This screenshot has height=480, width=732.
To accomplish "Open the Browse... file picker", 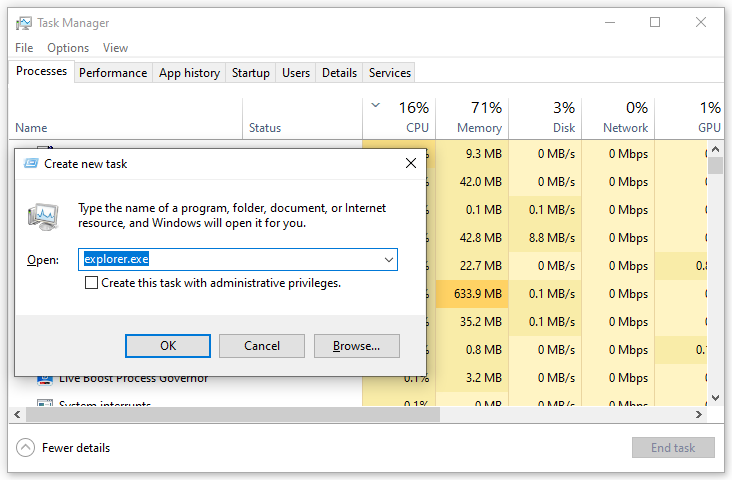I will tap(357, 346).
